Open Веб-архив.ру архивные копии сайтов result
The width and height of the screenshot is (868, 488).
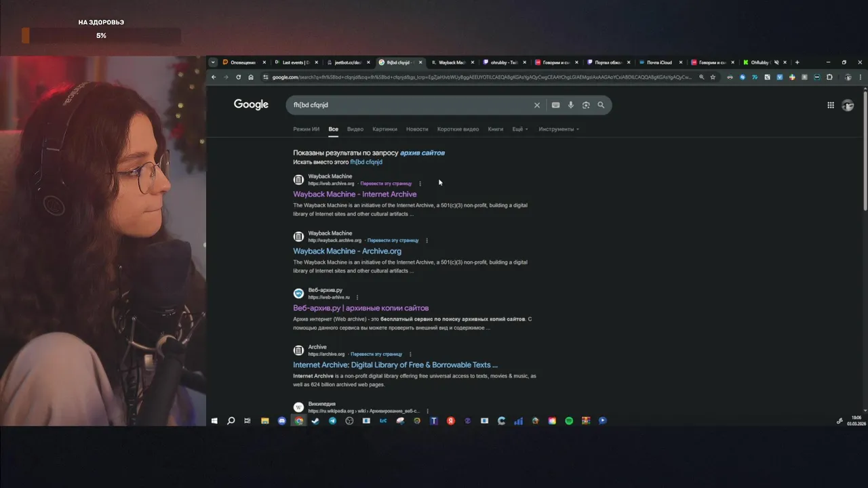[x=361, y=308]
